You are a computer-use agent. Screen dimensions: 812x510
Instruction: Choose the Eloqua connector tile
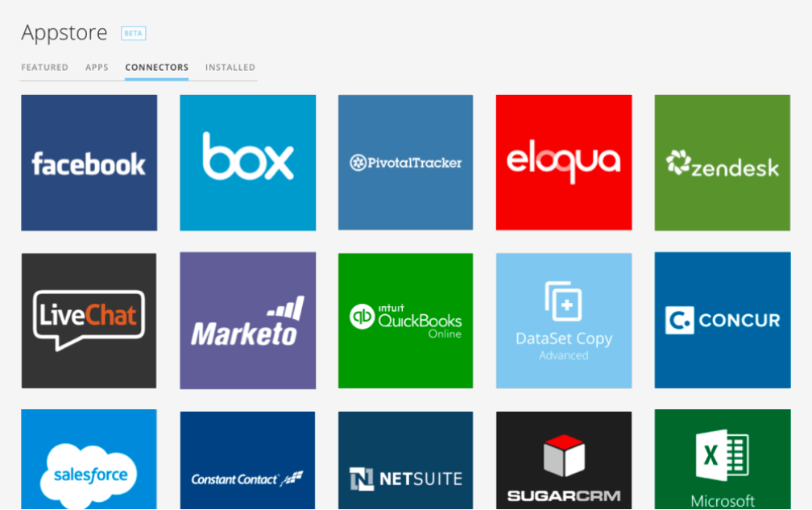point(564,163)
